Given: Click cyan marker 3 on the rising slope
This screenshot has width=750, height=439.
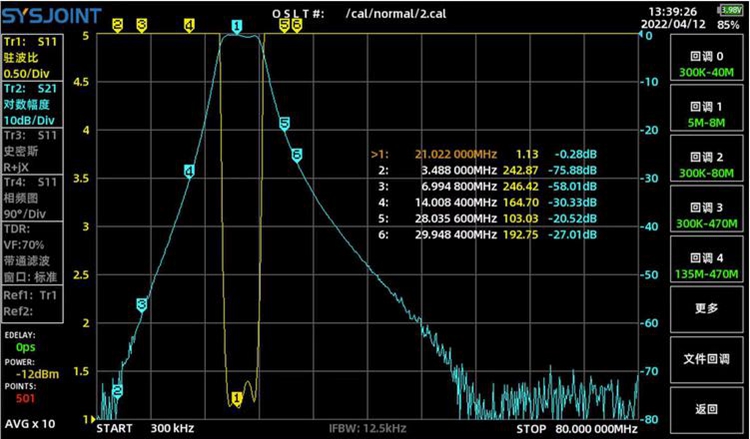Looking at the screenshot, I should tap(142, 304).
